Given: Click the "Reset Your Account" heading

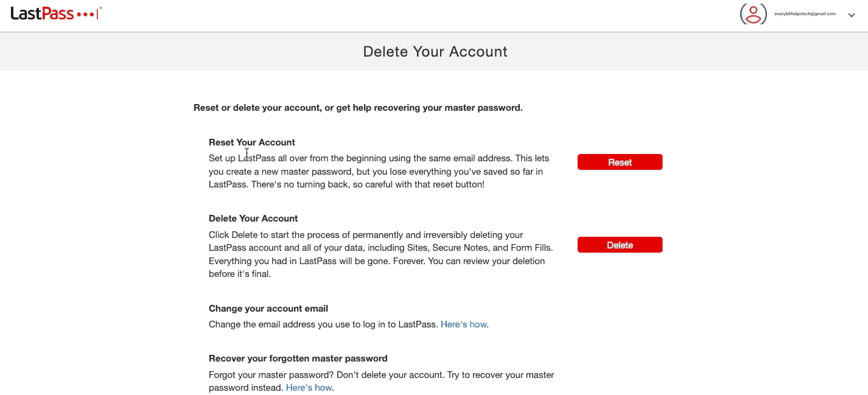Looking at the screenshot, I should point(252,142).
